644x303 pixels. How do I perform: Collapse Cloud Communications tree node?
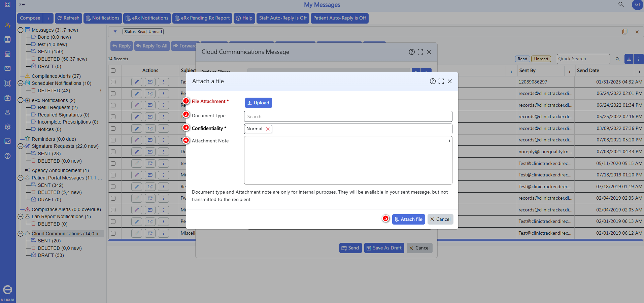21,234
